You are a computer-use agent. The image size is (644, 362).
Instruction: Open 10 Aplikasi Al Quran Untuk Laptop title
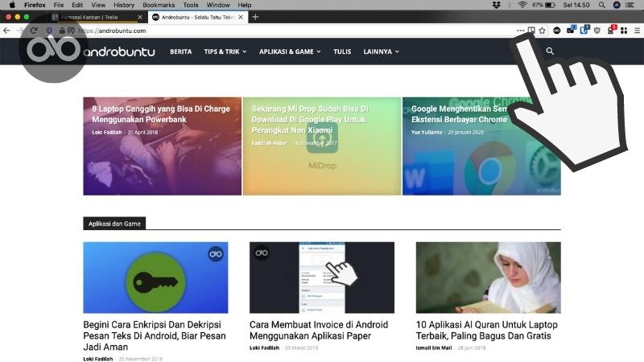click(x=487, y=330)
